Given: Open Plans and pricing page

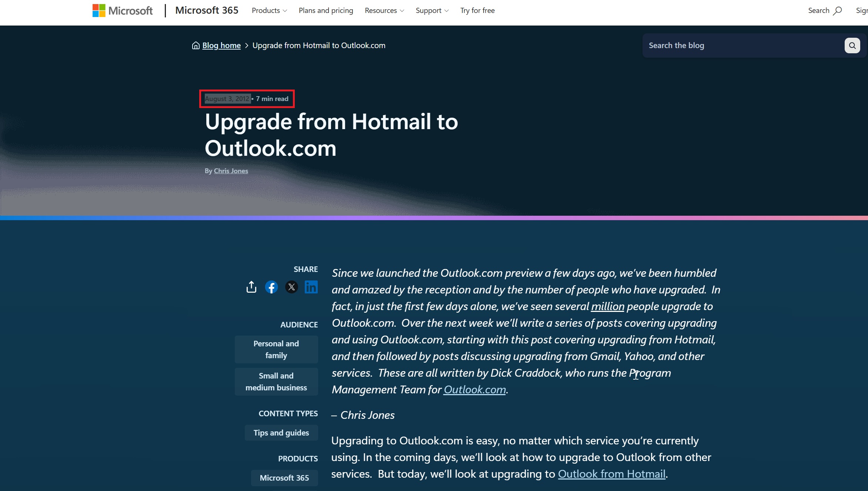Looking at the screenshot, I should tap(326, 10).
